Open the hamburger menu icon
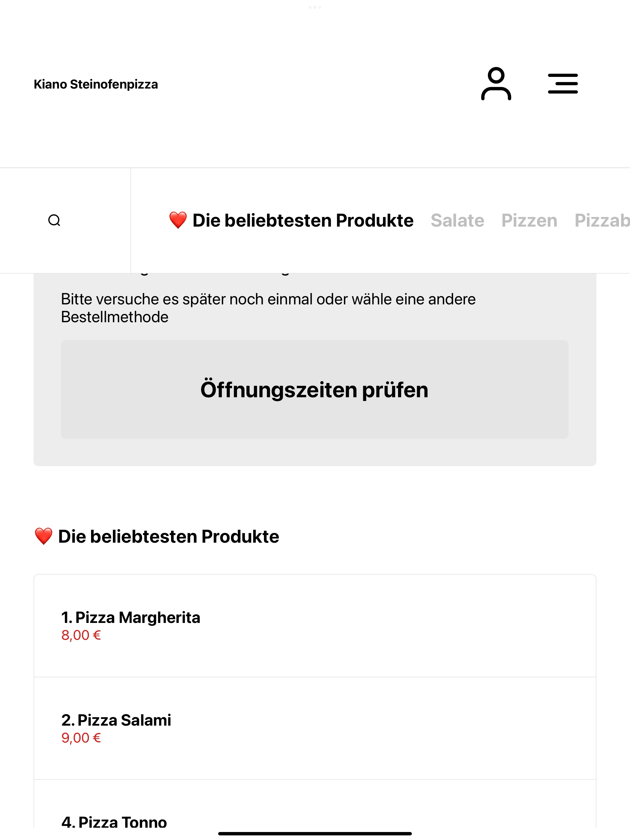 pyautogui.click(x=563, y=84)
